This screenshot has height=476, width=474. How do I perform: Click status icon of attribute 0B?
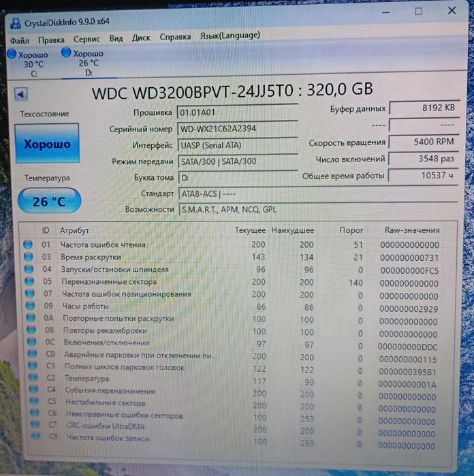pyautogui.click(x=31, y=330)
